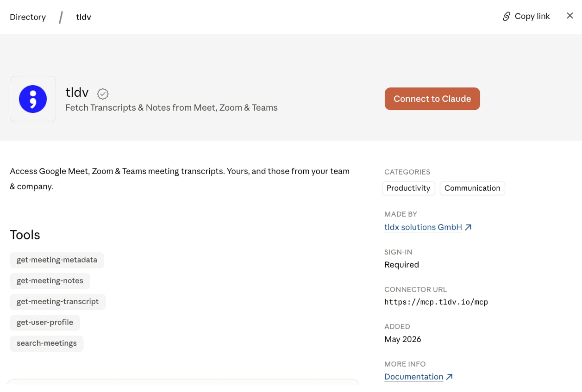Open the Documentation link
The width and height of the screenshot is (582, 392).
(x=414, y=377)
